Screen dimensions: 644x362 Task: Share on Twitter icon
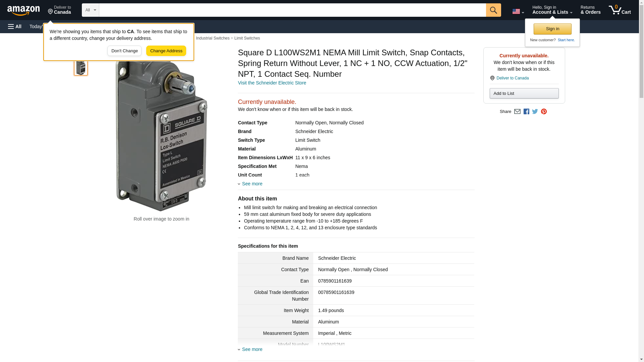pyautogui.click(x=535, y=112)
